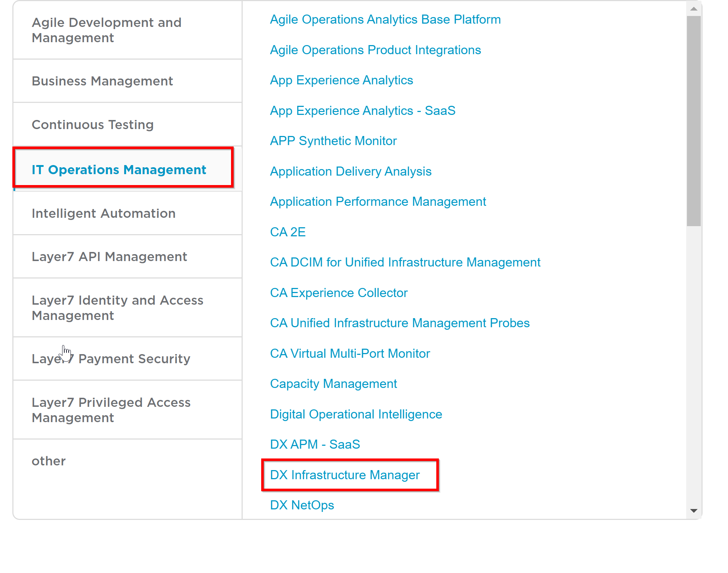Select the IT Operations Management category
This screenshot has width=728, height=573.
point(119,170)
